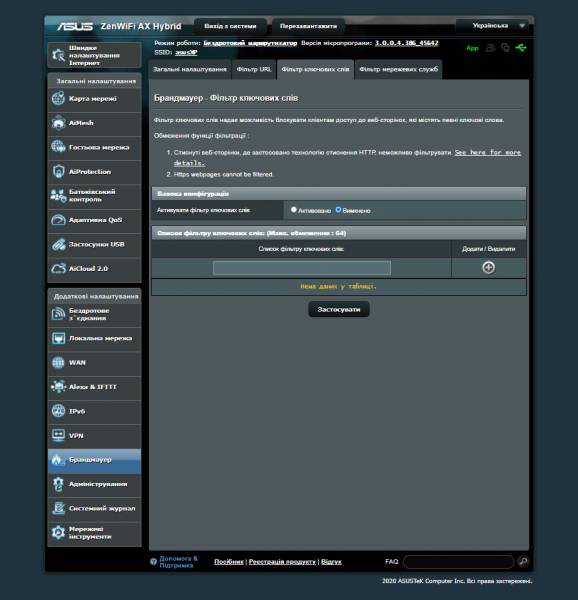Screen dimensions: 578x600
Task: Open Допомога & Підтримка link
Action: 178,562
